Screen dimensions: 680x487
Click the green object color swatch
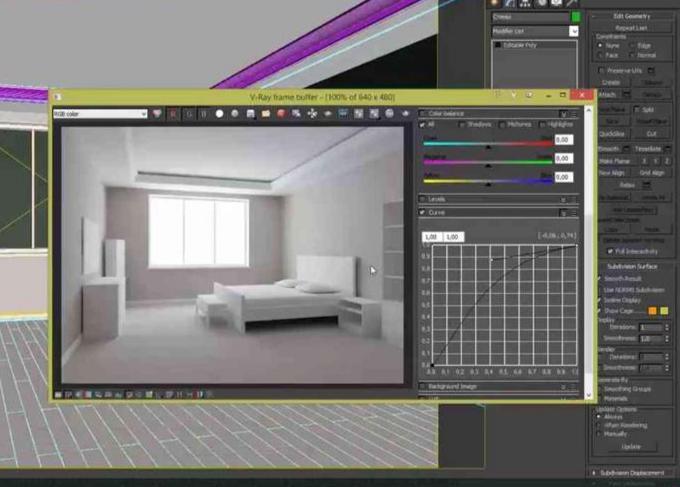tap(575, 17)
